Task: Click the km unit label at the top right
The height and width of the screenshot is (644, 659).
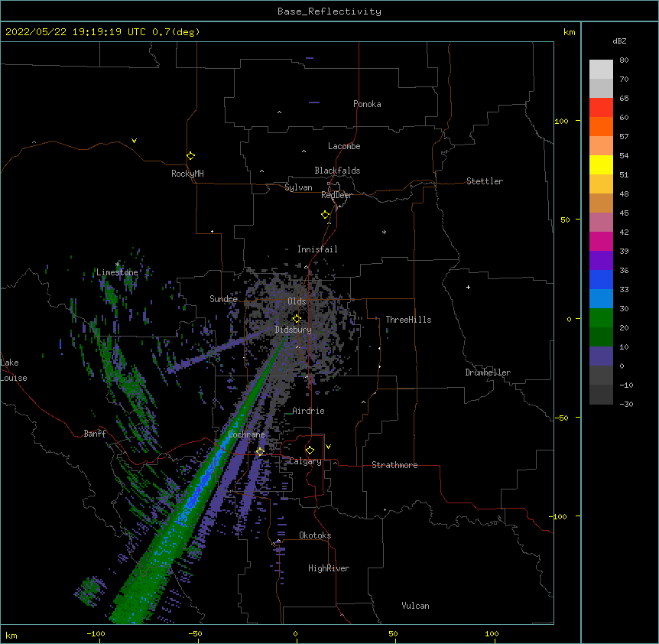Action: click(570, 32)
